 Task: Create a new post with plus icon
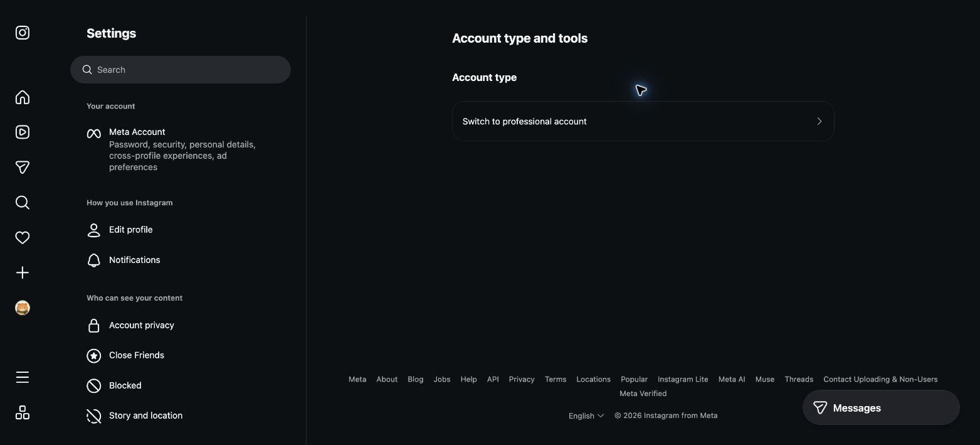(x=23, y=272)
